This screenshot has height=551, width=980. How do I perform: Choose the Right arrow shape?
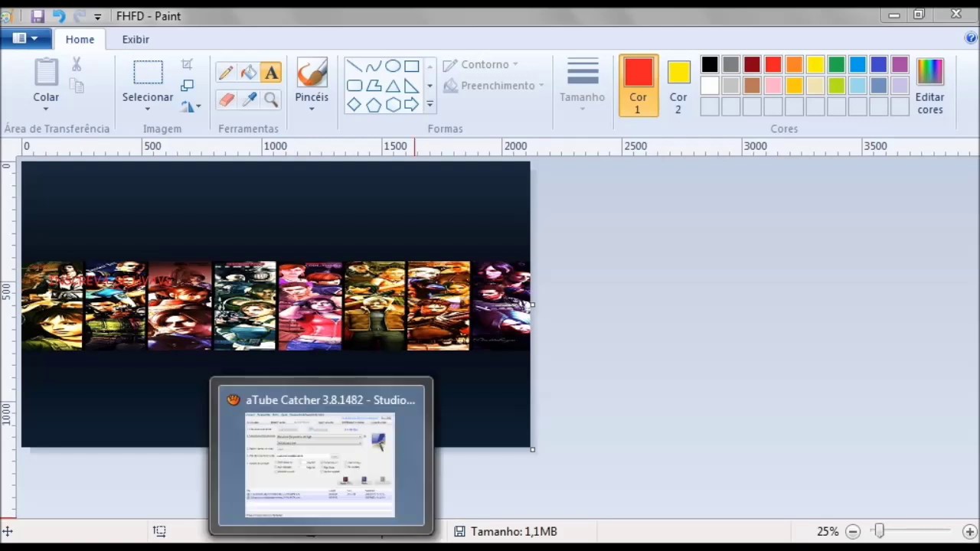point(412,105)
